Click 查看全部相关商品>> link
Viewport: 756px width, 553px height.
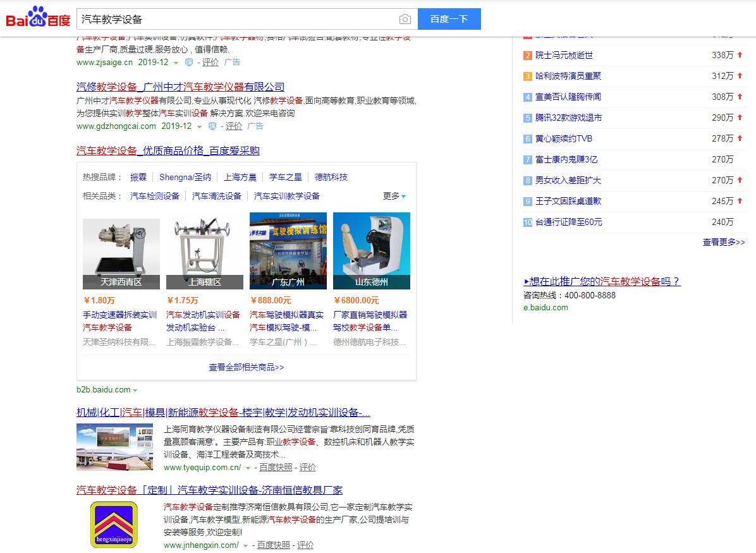point(247,367)
